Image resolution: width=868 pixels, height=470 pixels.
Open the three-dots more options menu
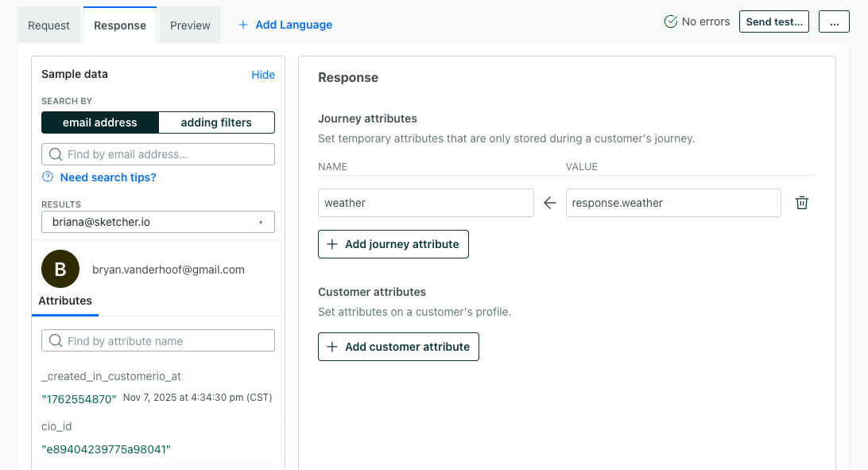coord(834,21)
